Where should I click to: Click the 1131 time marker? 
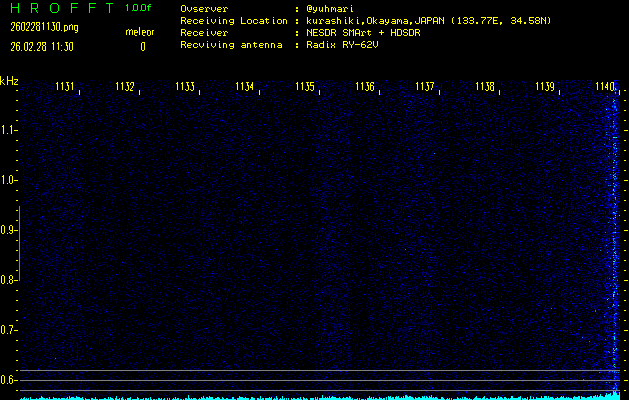[64, 87]
